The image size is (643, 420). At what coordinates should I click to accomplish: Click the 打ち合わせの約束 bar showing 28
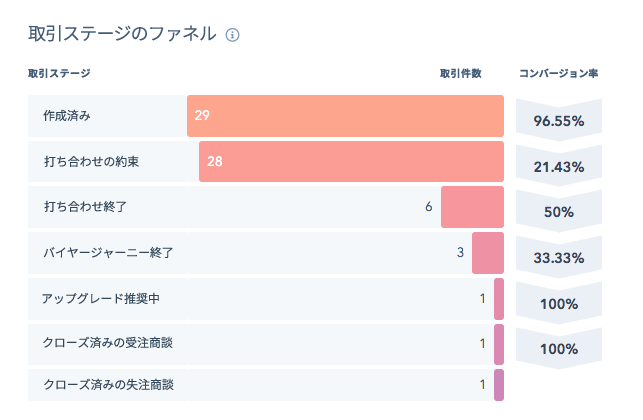coord(351,161)
